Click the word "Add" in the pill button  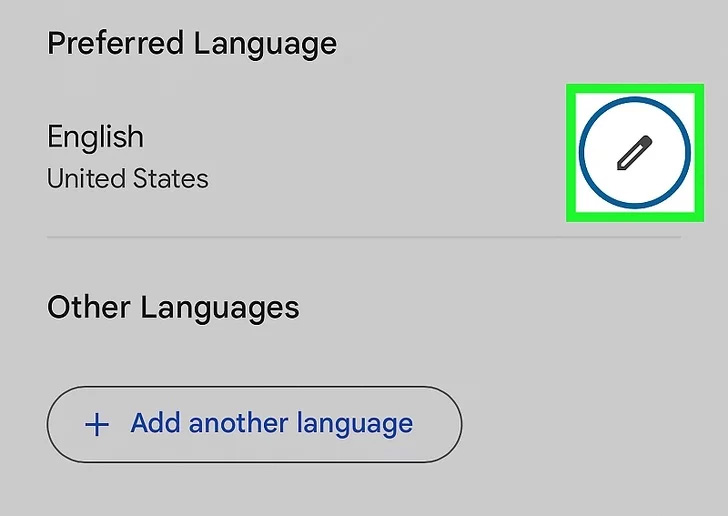click(155, 423)
